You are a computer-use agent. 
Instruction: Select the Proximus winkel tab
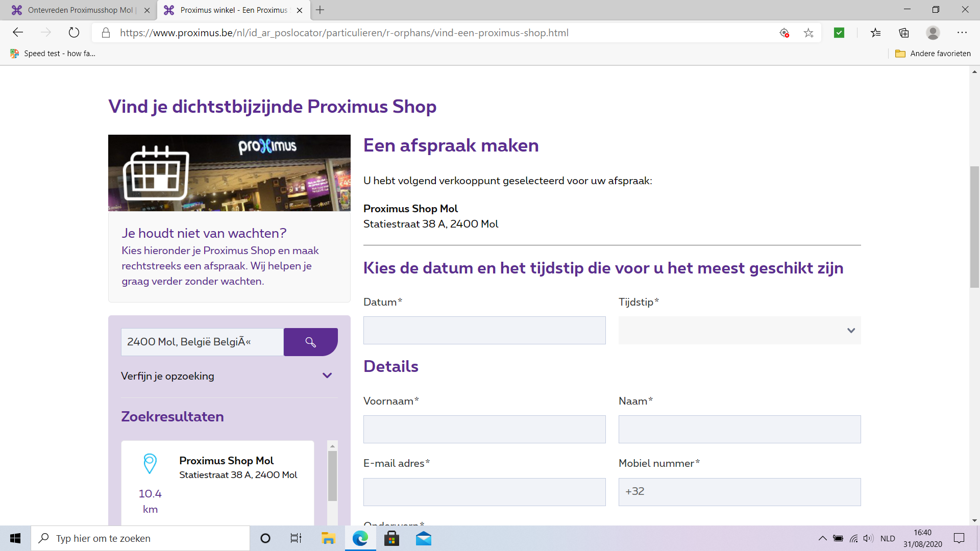(x=234, y=10)
